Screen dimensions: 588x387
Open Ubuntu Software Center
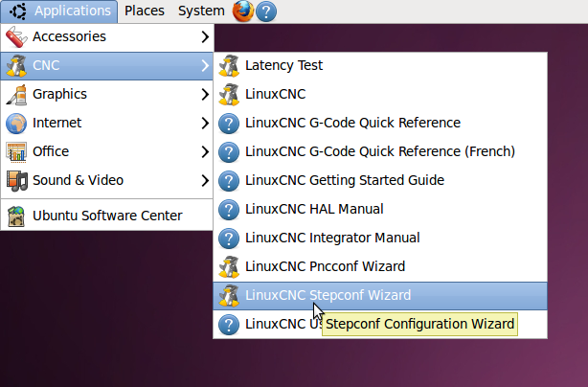click(x=107, y=216)
